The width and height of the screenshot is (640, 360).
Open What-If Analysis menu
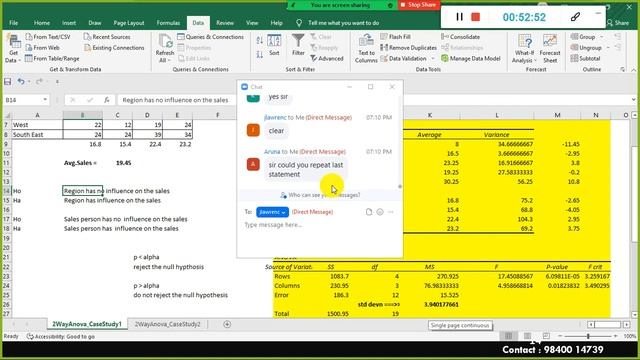pyautogui.click(x=524, y=49)
